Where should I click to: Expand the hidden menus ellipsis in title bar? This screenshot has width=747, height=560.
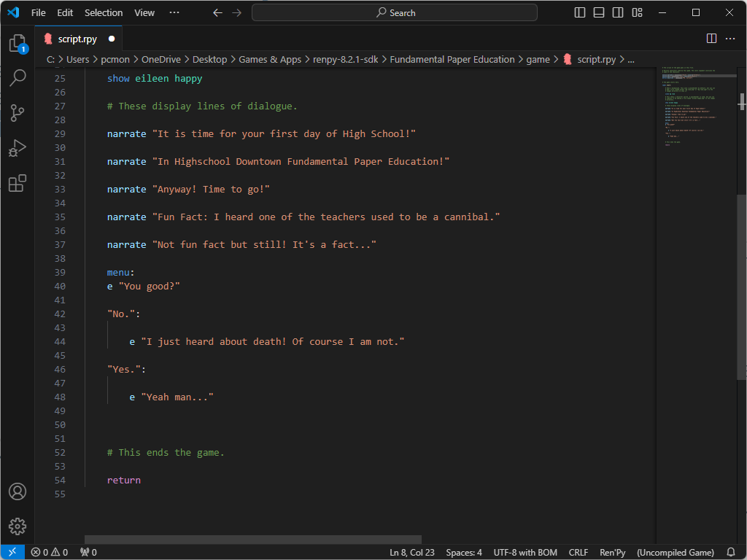tap(174, 12)
